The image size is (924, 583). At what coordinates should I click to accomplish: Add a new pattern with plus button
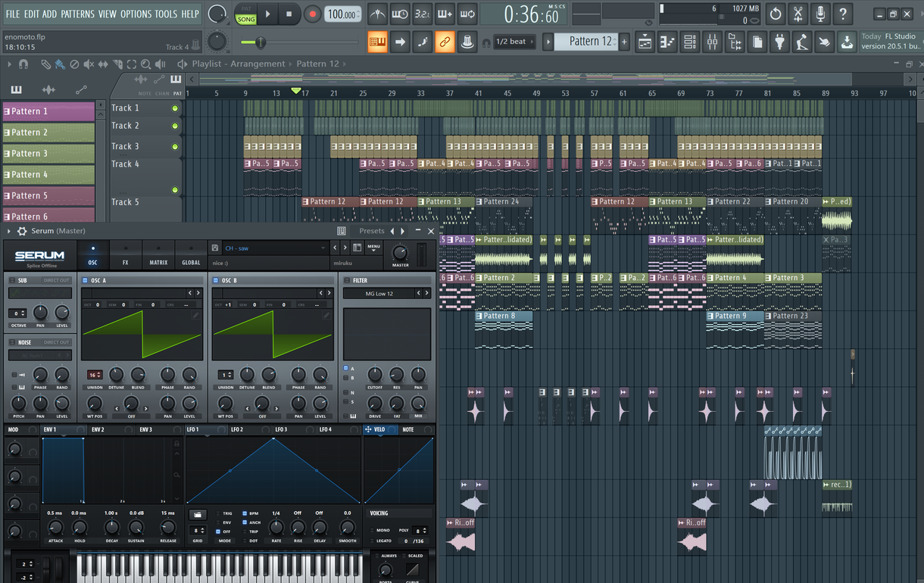[x=625, y=42]
